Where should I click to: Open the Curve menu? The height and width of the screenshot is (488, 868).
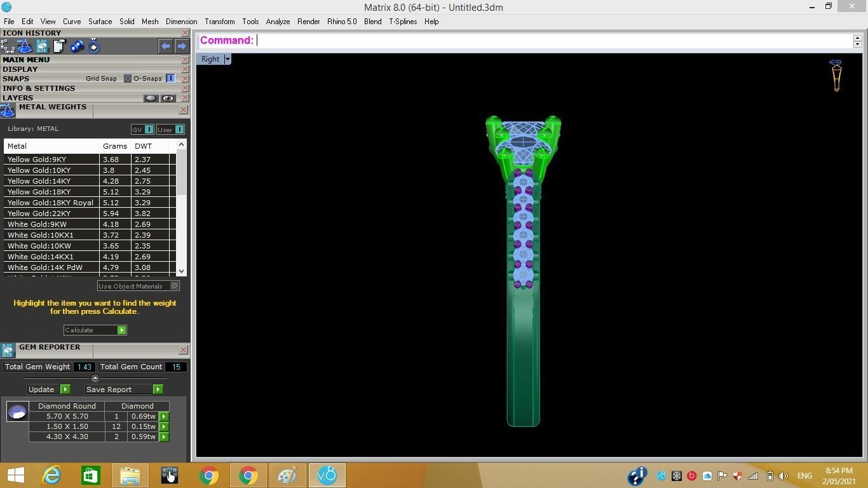point(72,22)
